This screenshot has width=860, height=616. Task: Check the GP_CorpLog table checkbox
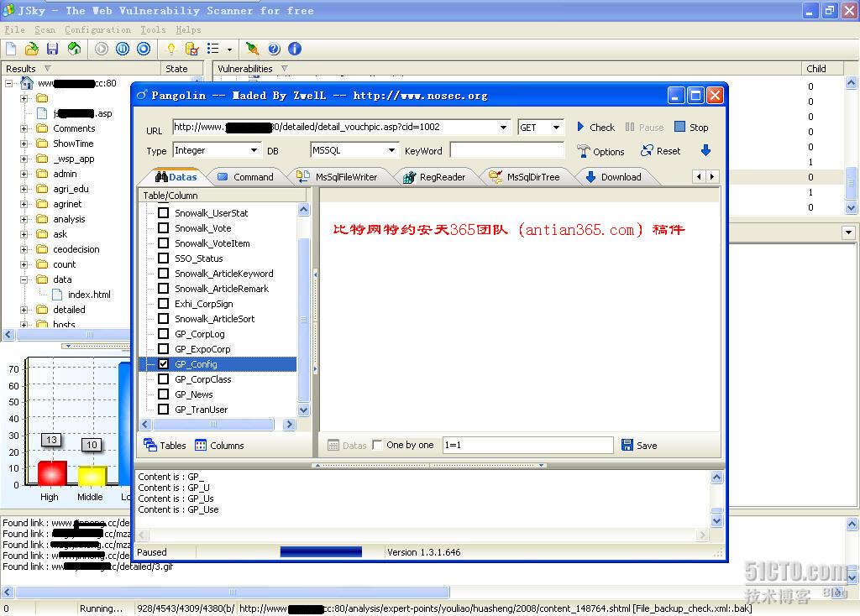163,334
